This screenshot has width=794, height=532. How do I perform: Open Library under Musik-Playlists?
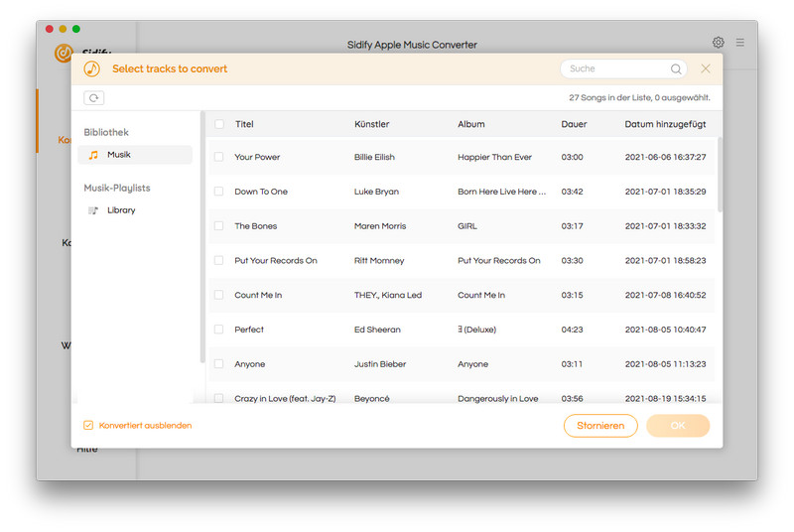(x=121, y=210)
